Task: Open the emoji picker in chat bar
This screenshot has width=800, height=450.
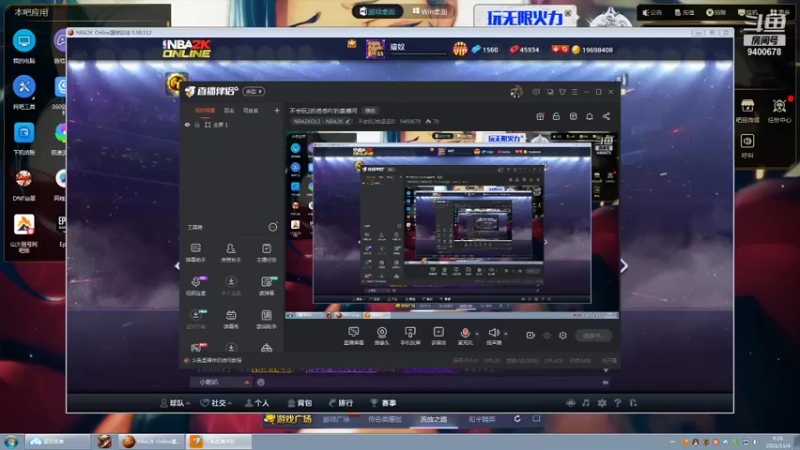Action: [x=261, y=382]
